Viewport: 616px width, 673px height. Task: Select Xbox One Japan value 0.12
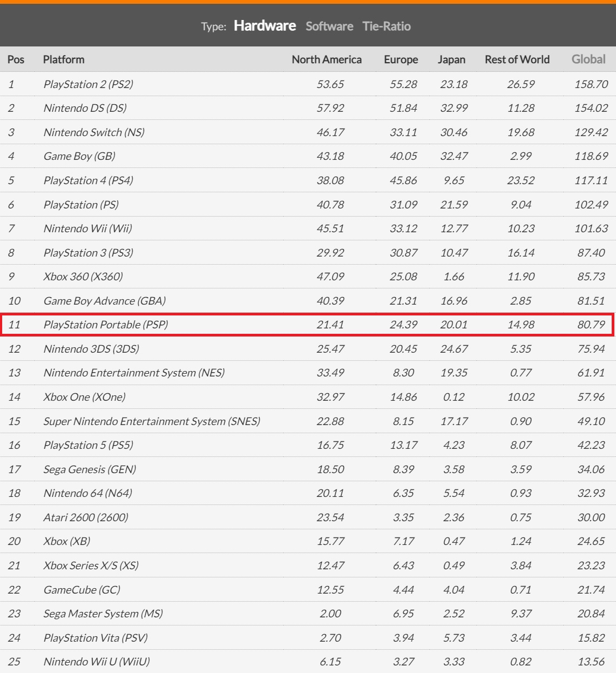point(454,397)
